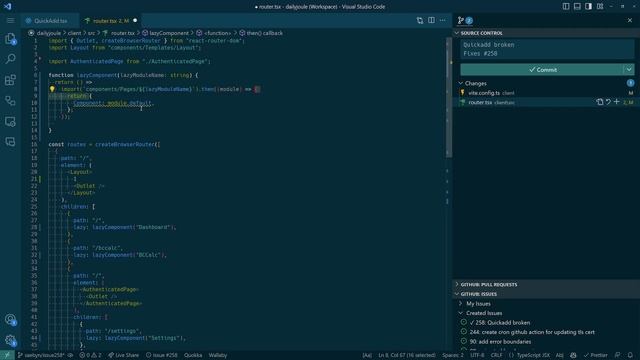This screenshot has width=640, height=360.
Task: Open the hamburger application menu
Action: (x=10, y=20)
